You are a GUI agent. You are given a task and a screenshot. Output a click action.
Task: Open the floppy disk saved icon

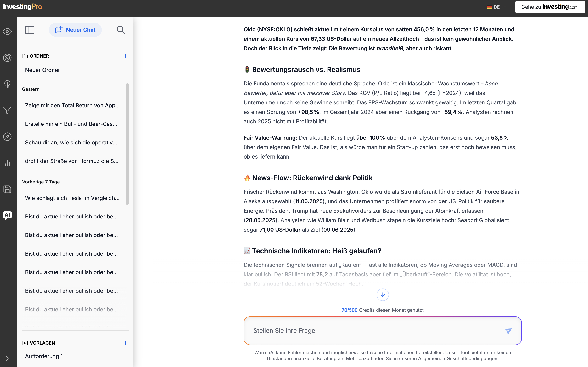(x=7, y=189)
